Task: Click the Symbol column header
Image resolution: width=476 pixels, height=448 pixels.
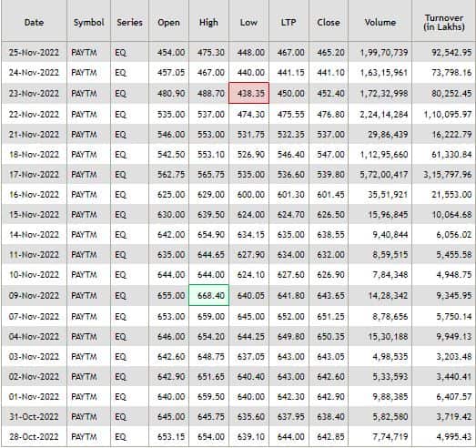Action: 88,22
